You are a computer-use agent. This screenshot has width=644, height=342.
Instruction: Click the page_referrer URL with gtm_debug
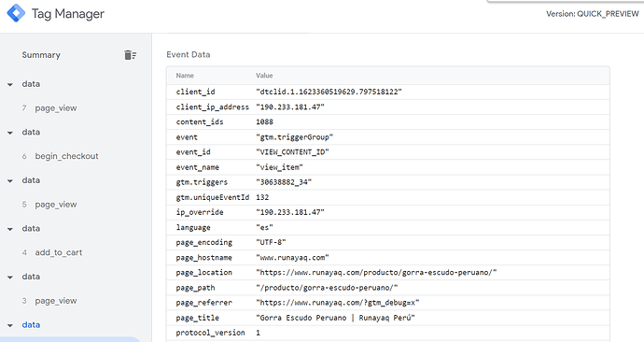(x=338, y=303)
